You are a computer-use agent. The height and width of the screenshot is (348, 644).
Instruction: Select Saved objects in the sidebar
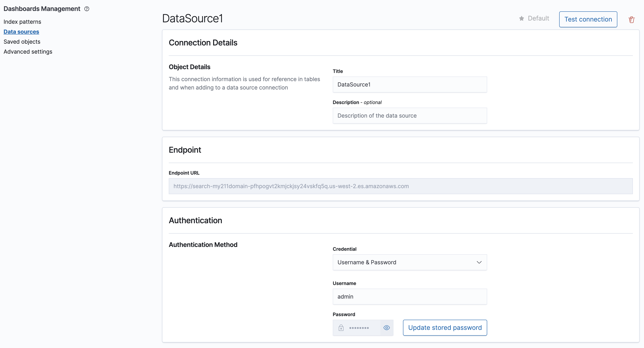22,42
